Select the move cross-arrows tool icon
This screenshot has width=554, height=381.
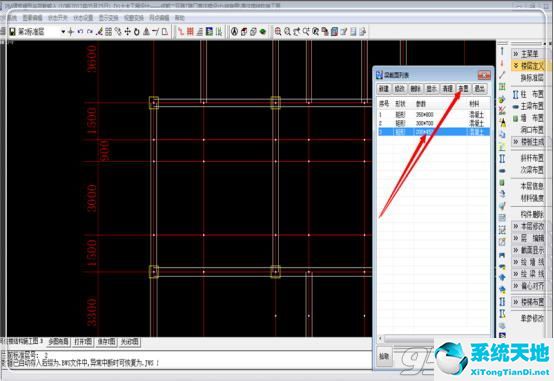[x=128, y=32]
